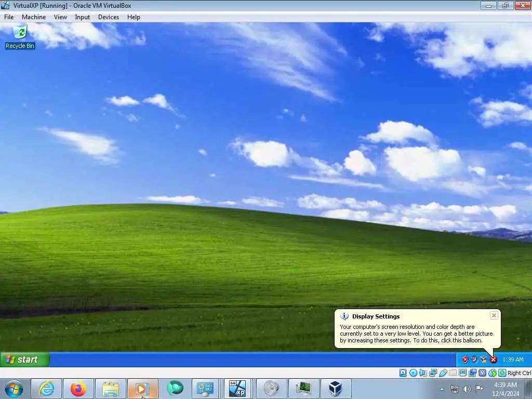Select the Recycle Bin desktop icon
The width and height of the screenshot is (532, 399).
coord(20,37)
